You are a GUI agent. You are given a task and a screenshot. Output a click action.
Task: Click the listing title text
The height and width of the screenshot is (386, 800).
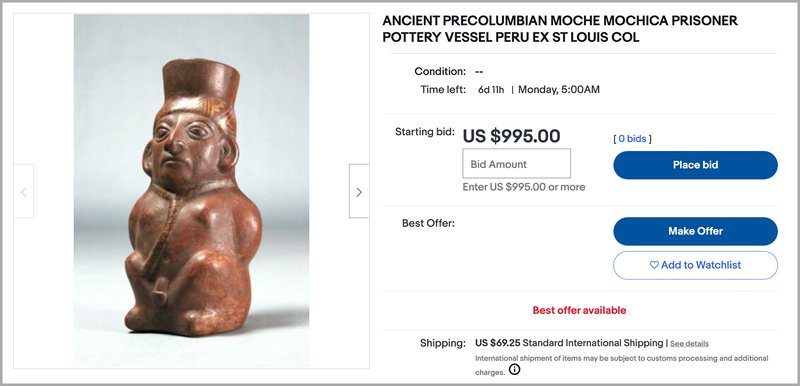tap(560, 29)
